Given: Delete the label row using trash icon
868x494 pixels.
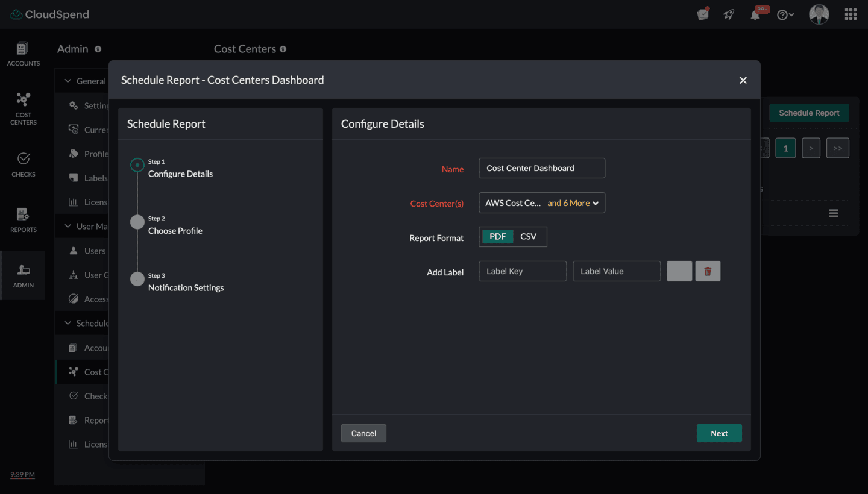Looking at the screenshot, I should (x=708, y=271).
